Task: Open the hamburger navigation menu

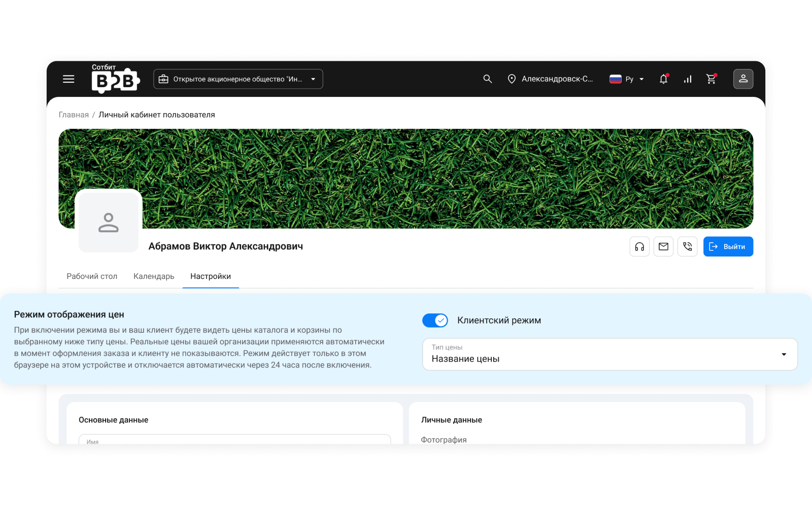Action: coord(69,79)
